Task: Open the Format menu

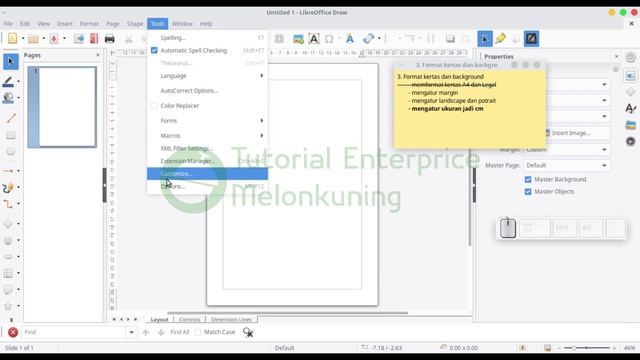Action: [89, 24]
